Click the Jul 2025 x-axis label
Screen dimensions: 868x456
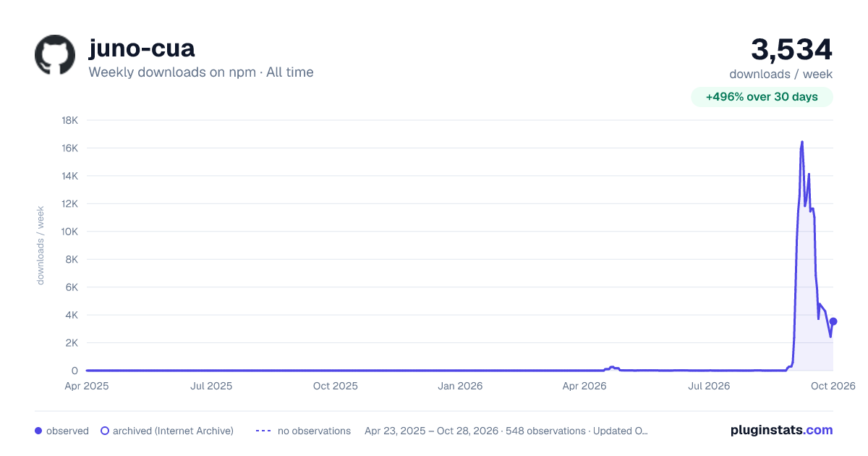211,386
